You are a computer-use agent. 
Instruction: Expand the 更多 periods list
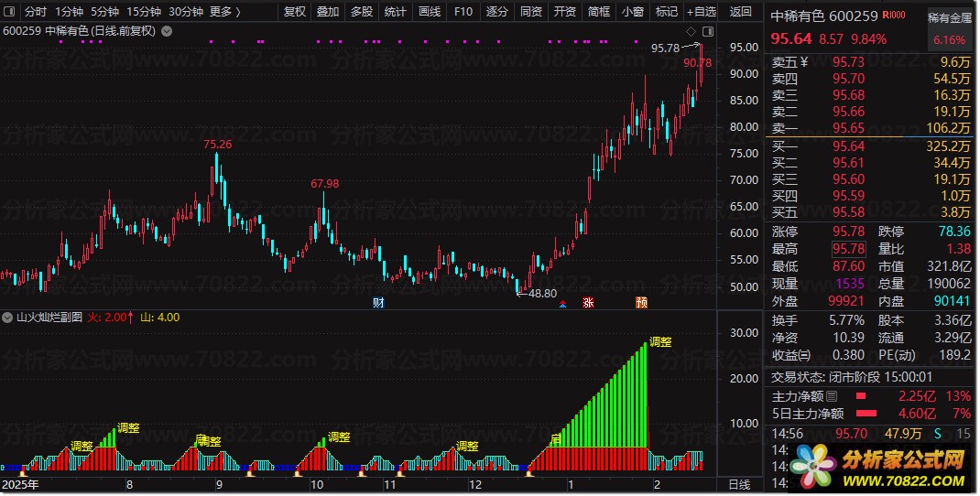(224, 11)
